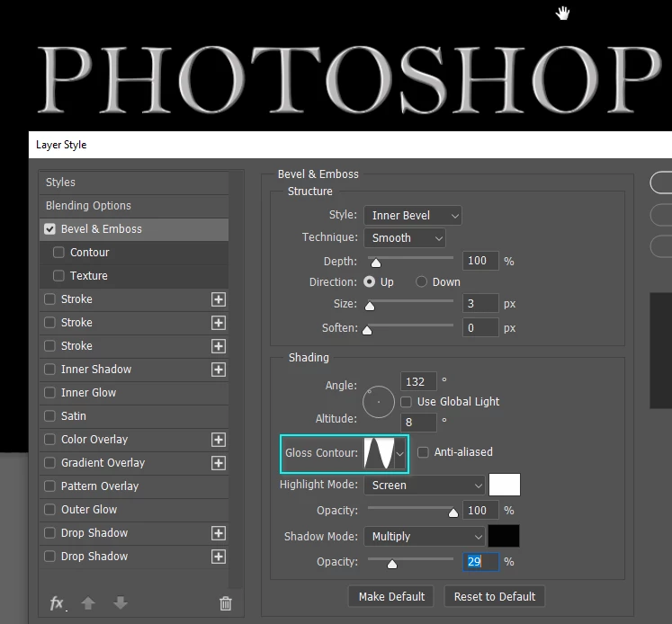The width and height of the screenshot is (672, 624).
Task: Open the fx effects menu icon
Action: [58, 603]
